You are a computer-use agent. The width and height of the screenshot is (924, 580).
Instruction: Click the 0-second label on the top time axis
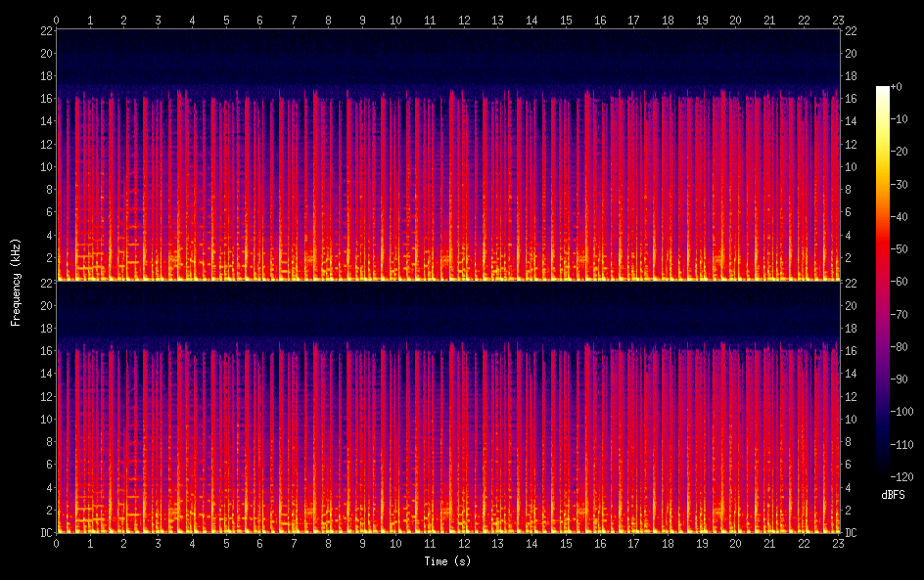point(57,19)
